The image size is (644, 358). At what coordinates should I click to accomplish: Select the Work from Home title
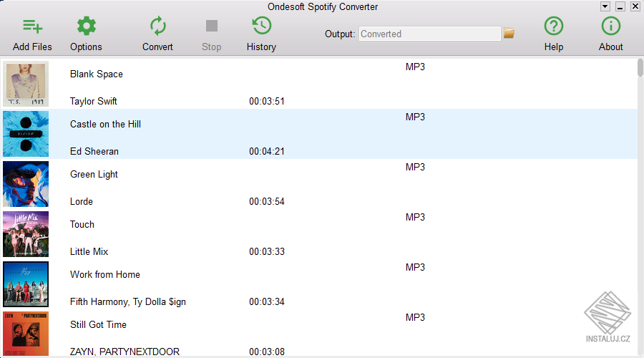coord(105,274)
